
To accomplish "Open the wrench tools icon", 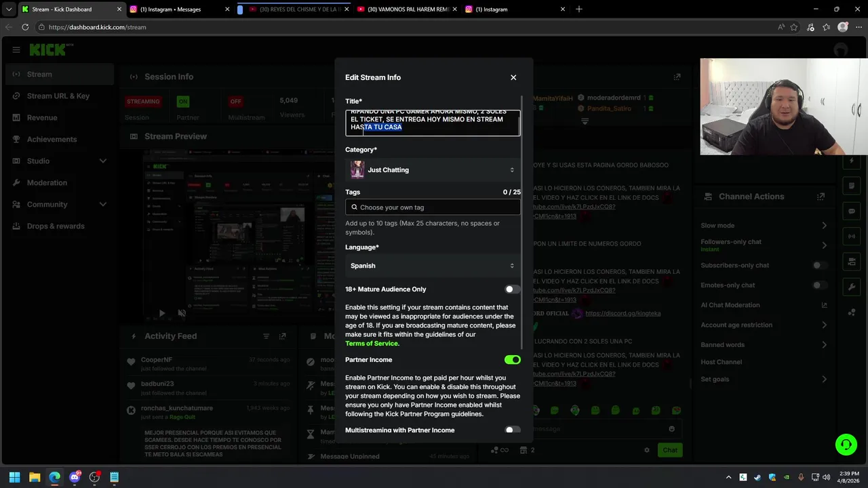I will (x=852, y=287).
